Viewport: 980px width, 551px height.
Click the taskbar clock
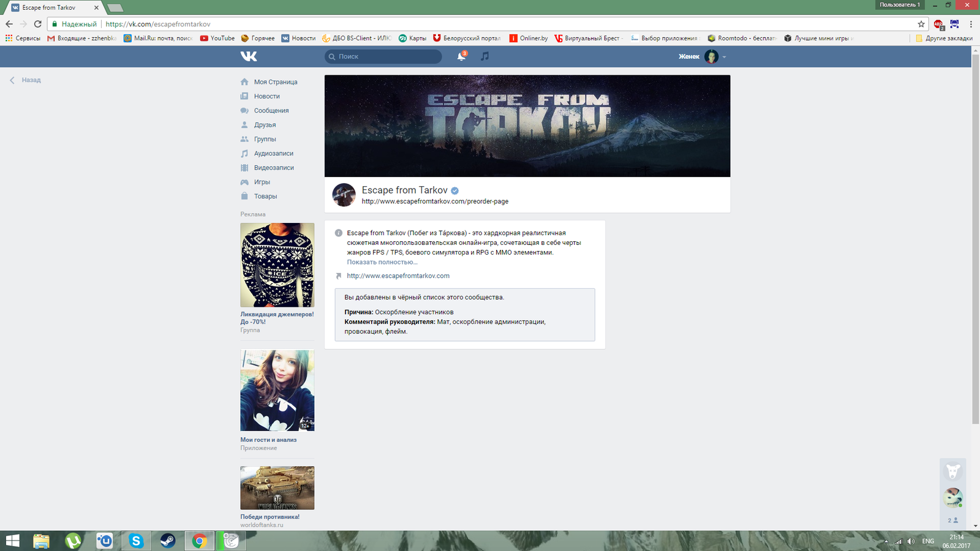tap(956, 541)
